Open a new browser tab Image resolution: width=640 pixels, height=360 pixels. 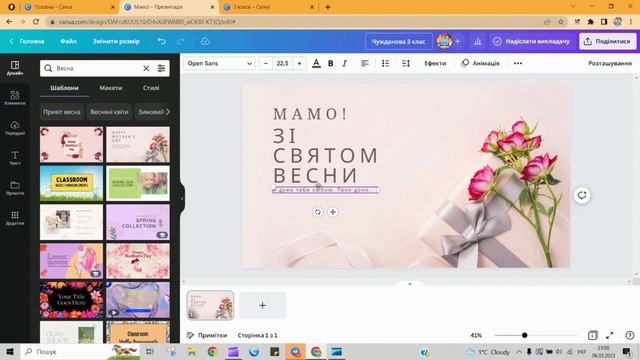327,7
